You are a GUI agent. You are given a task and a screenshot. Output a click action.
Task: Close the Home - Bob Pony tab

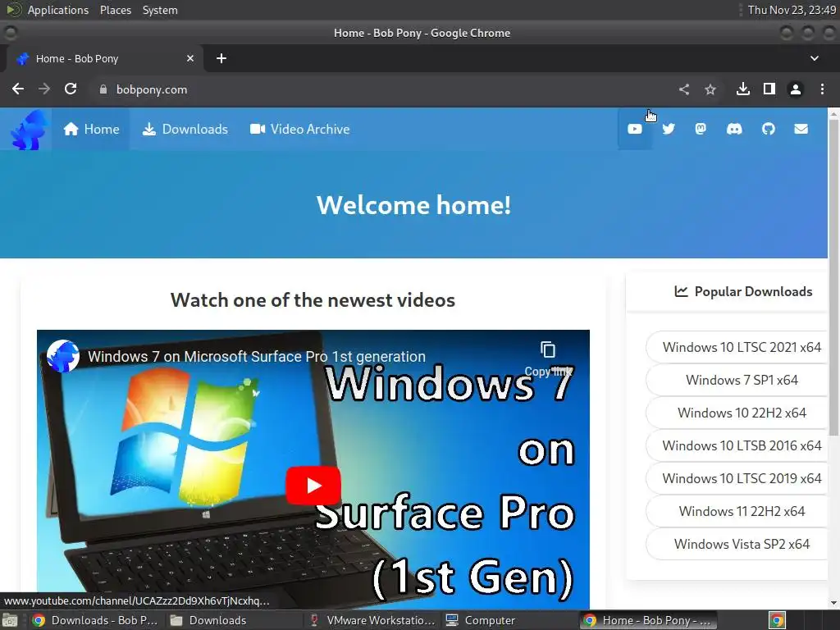tap(190, 58)
